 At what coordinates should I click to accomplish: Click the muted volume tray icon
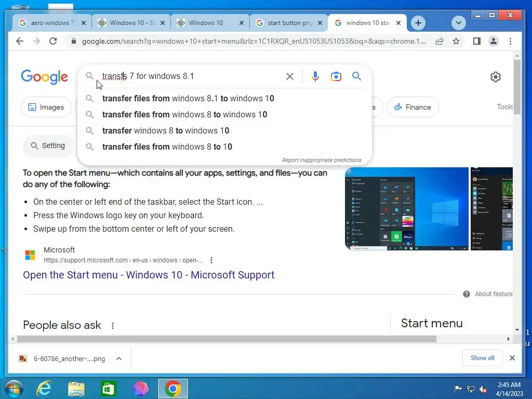[483, 389]
